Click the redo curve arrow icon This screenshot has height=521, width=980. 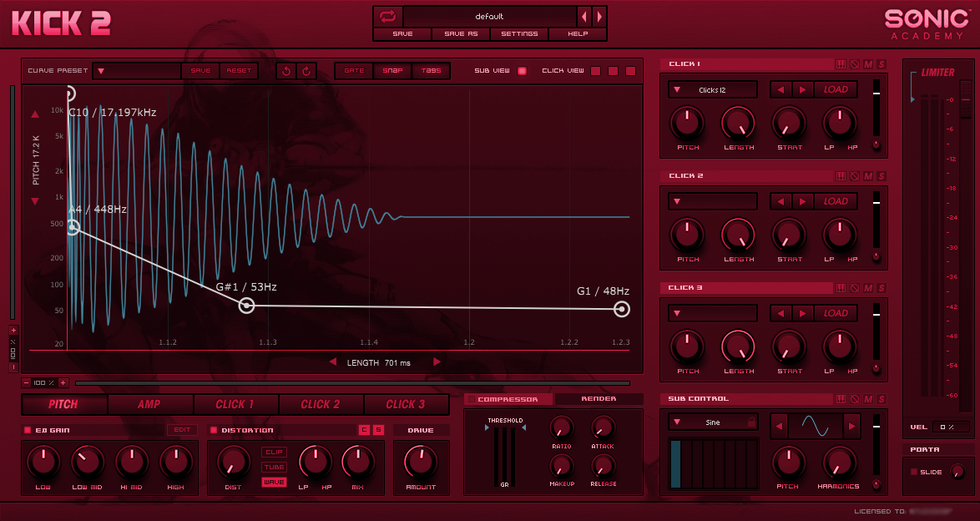(x=306, y=71)
